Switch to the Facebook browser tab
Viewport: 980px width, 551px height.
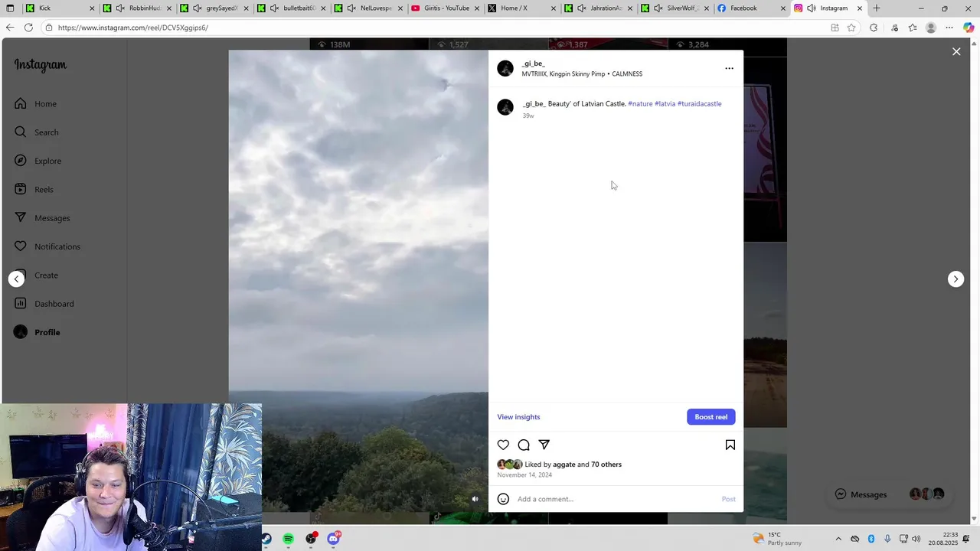click(750, 8)
